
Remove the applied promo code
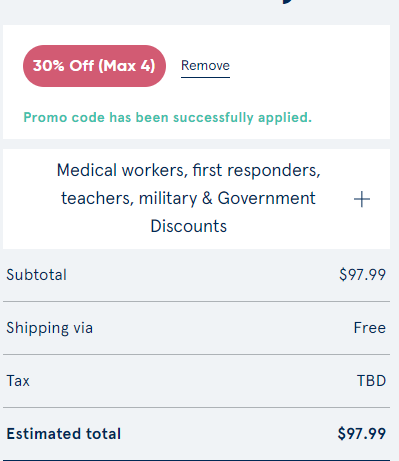[x=205, y=66]
